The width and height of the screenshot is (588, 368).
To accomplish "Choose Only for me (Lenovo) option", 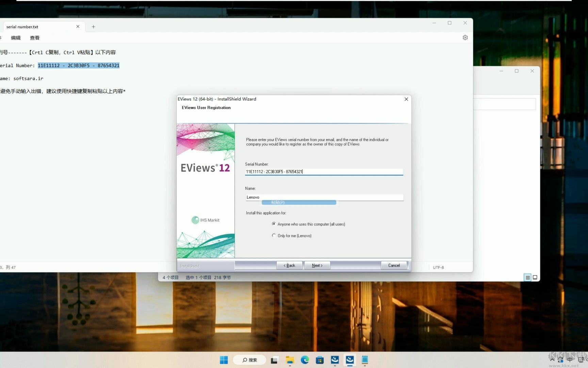I will (274, 235).
